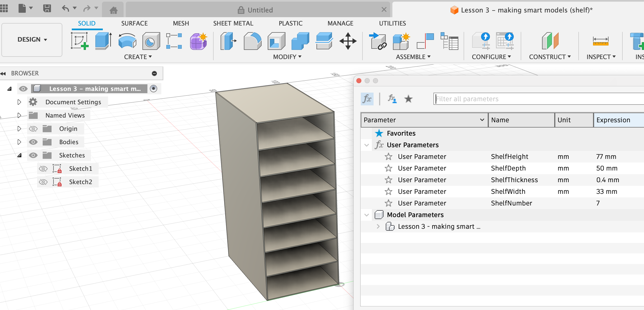Screen dimensions: 644x310
Task: Open the DESIGN workspace dropdown
Action: pos(32,40)
